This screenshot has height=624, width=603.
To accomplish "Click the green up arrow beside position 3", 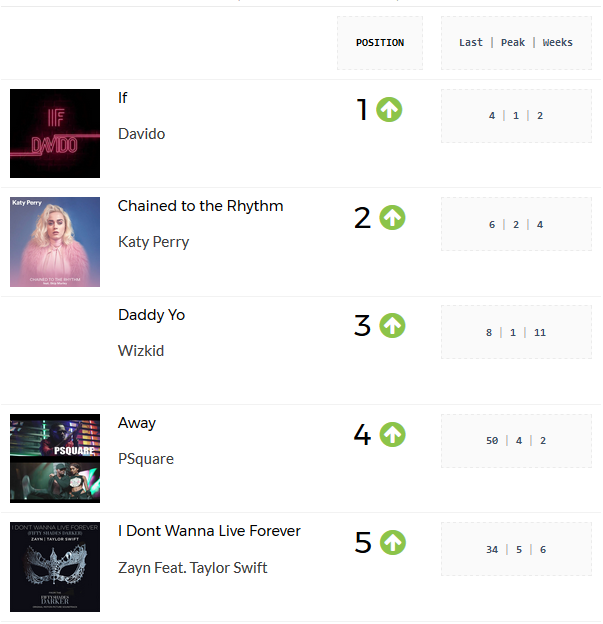I will (x=392, y=326).
